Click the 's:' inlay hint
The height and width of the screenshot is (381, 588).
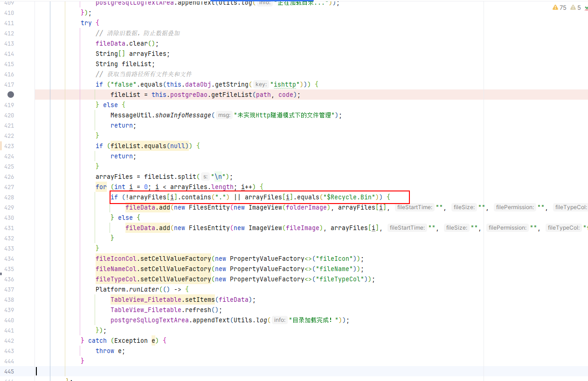click(205, 177)
